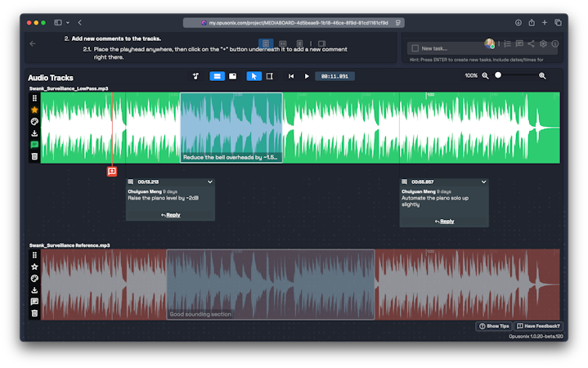Show the browser tab overview
588x368 pixels.
pyautogui.click(x=558, y=23)
